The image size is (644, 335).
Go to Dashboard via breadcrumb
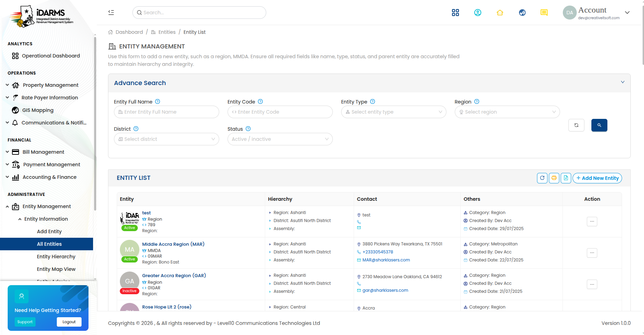(x=129, y=32)
